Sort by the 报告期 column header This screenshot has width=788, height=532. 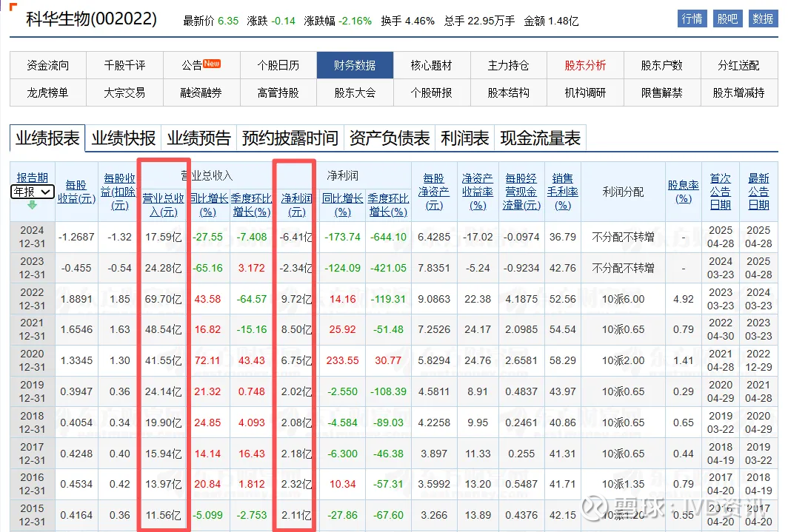click(x=32, y=178)
